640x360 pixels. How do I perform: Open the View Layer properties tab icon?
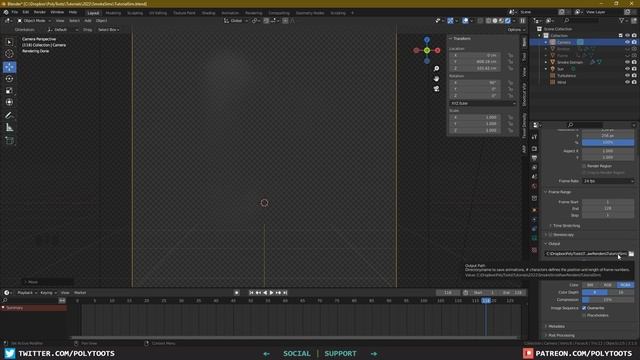[534, 167]
